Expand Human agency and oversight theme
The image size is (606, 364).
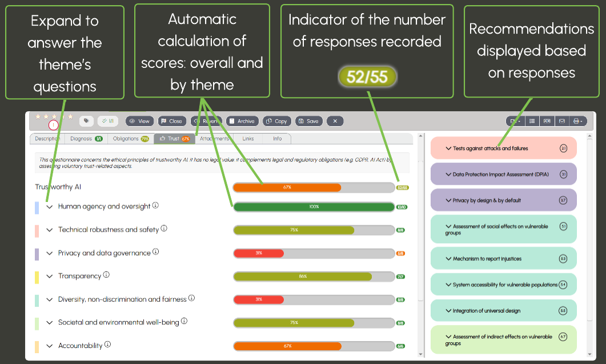pyautogui.click(x=50, y=207)
